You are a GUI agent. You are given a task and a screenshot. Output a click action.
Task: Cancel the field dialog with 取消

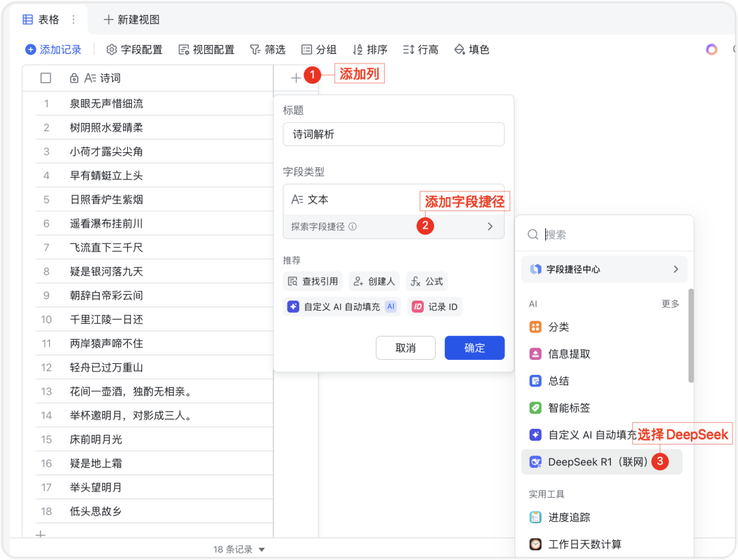point(405,348)
